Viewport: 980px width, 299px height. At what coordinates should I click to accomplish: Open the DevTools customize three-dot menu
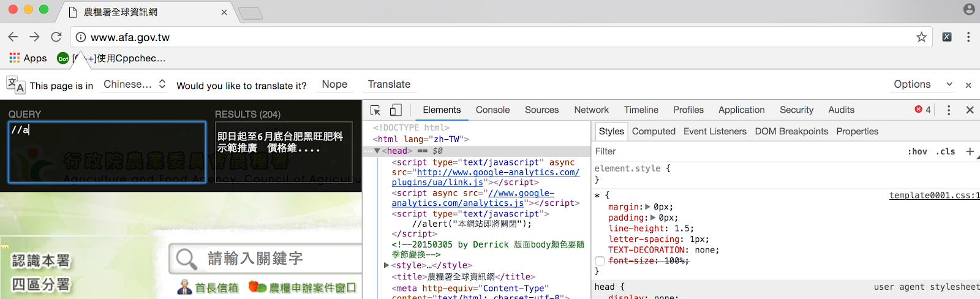coord(949,110)
